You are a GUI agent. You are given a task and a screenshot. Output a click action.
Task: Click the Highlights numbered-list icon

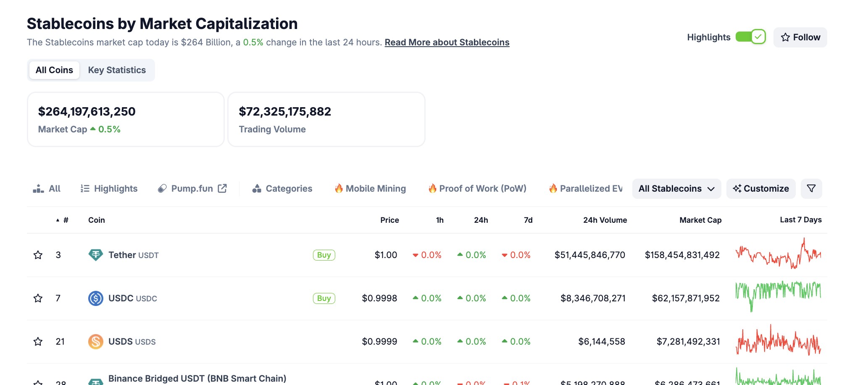click(x=85, y=188)
